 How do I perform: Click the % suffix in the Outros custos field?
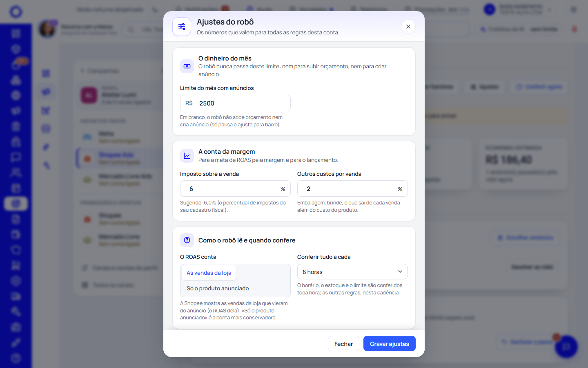point(400,189)
